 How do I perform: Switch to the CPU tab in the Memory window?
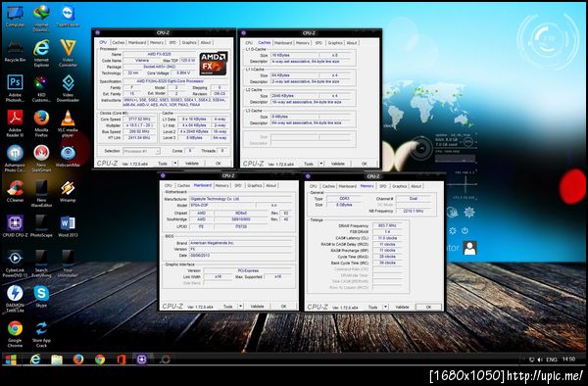pyautogui.click(x=314, y=186)
